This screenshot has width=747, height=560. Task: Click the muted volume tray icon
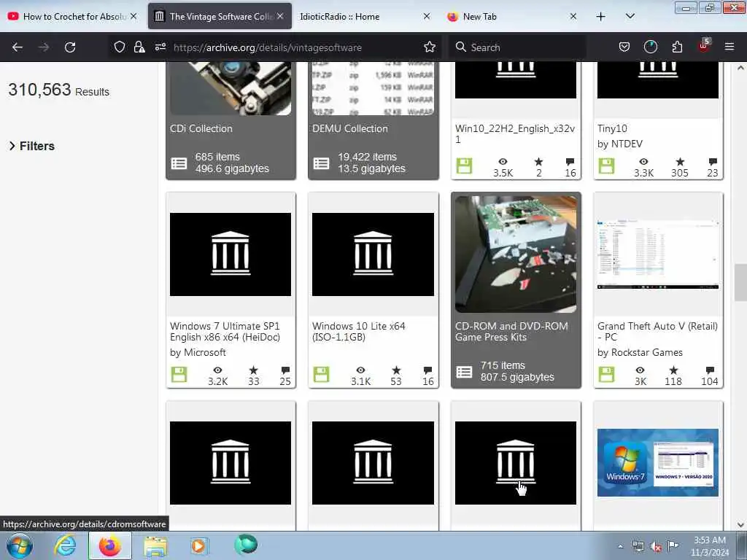point(656,547)
